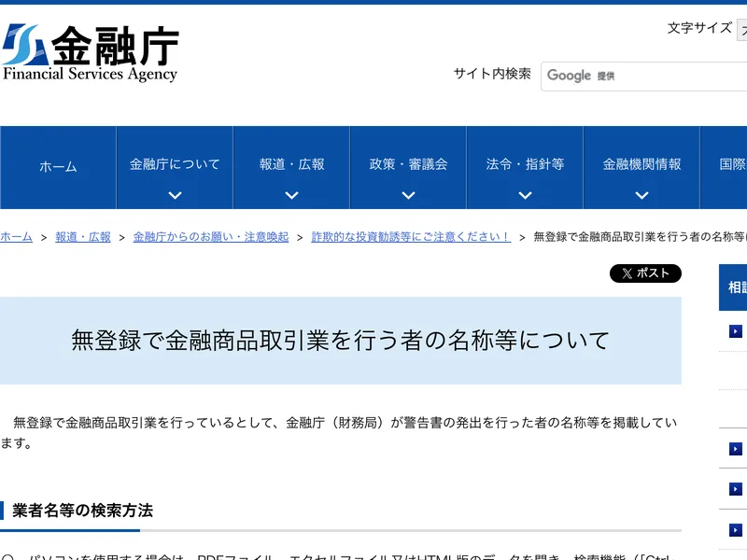Expand chevron under 政策・審議会
The image size is (747, 560).
tap(408, 195)
